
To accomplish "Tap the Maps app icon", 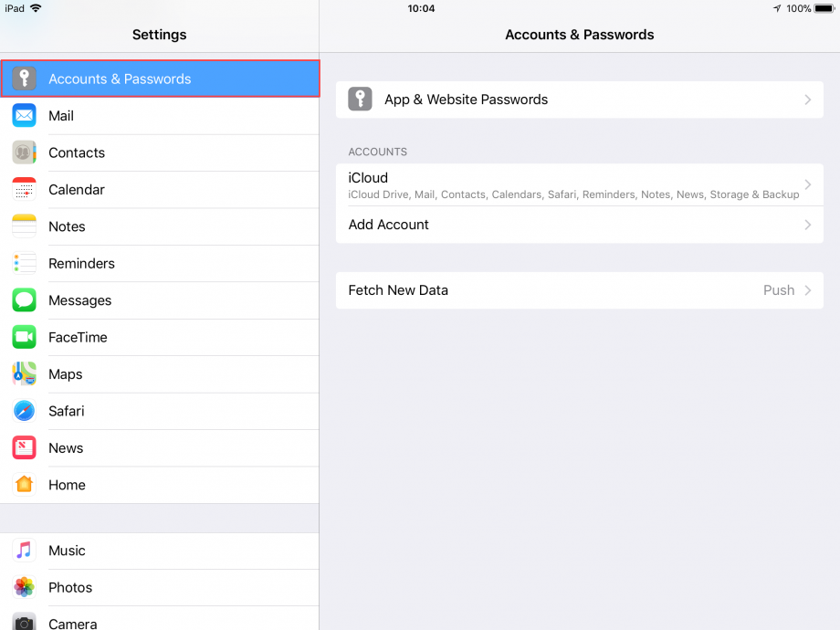I will click(x=25, y=374).
